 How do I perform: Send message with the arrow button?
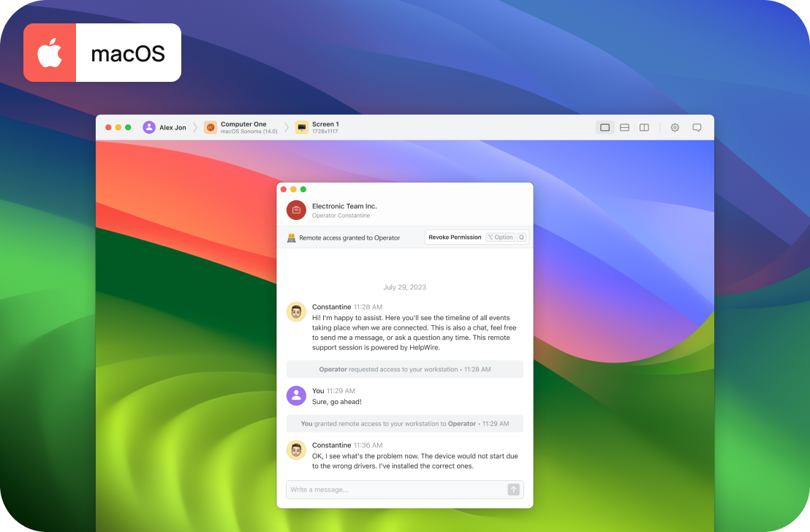click(x=513, y=490)
